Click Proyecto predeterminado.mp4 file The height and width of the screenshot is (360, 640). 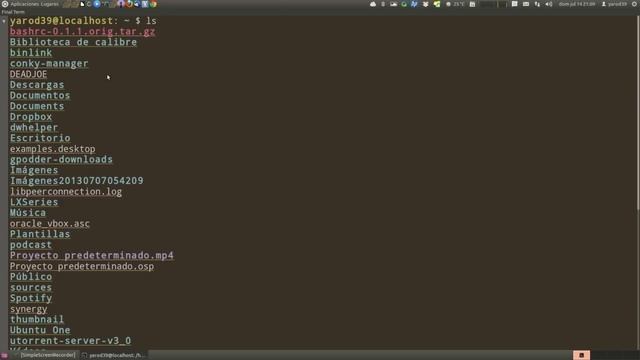click(92, 255)
